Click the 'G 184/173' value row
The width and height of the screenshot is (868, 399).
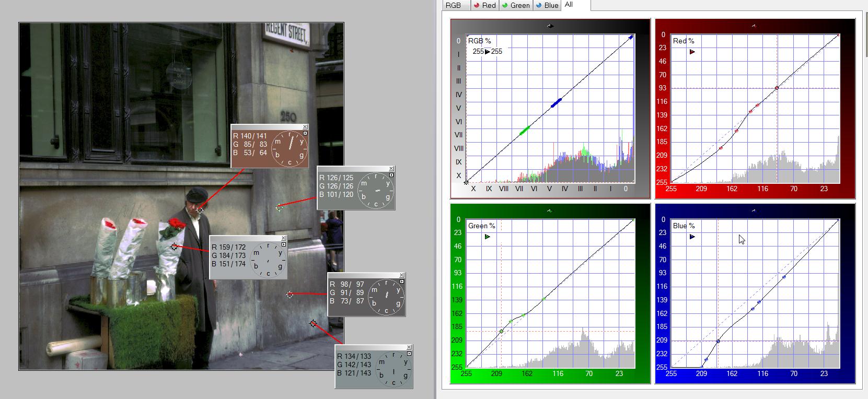[229, 255]
